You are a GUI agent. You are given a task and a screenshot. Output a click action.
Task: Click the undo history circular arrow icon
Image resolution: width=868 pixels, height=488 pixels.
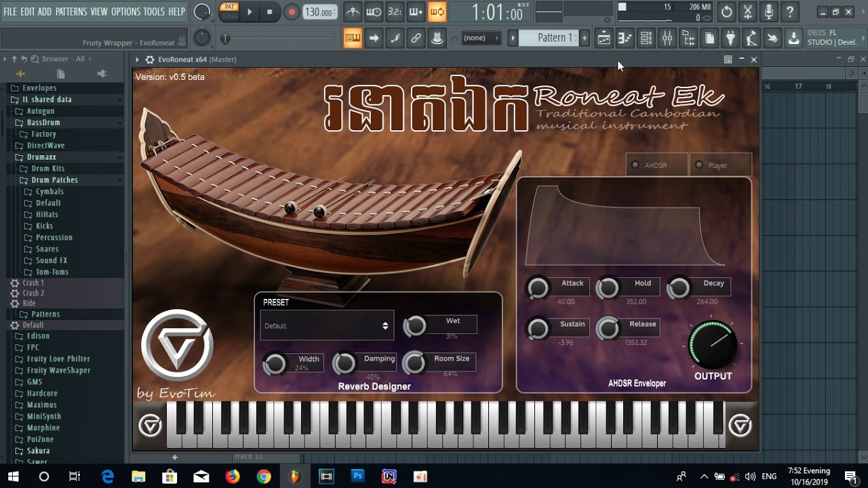pos(726,12)
